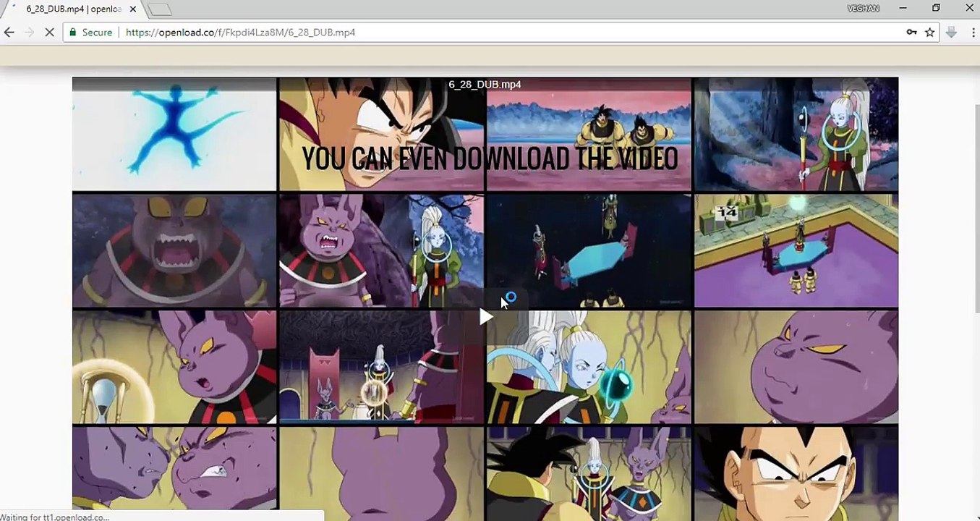Click the 6_28_DUB.mp4 video title text

pyautogui.click(x=485, y=85)
